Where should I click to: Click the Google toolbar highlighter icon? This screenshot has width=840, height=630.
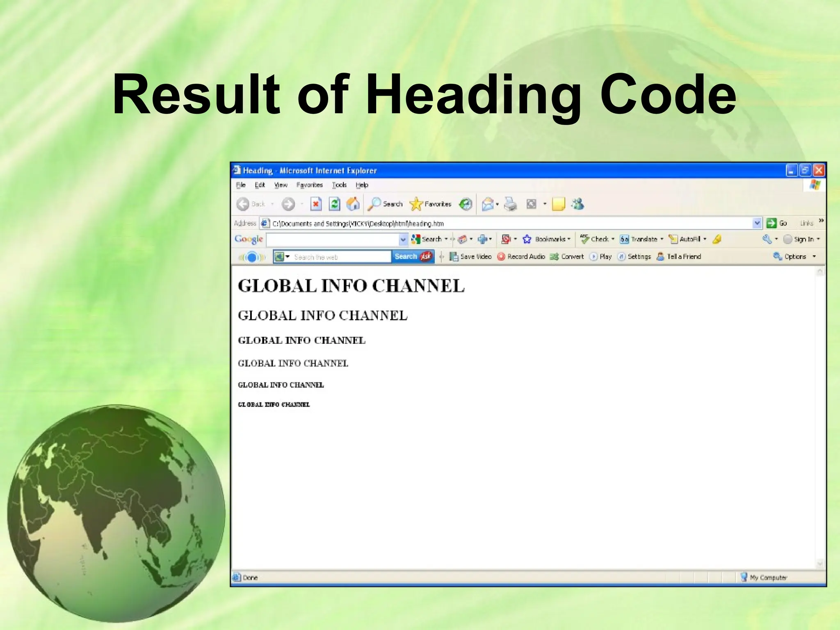717,239
